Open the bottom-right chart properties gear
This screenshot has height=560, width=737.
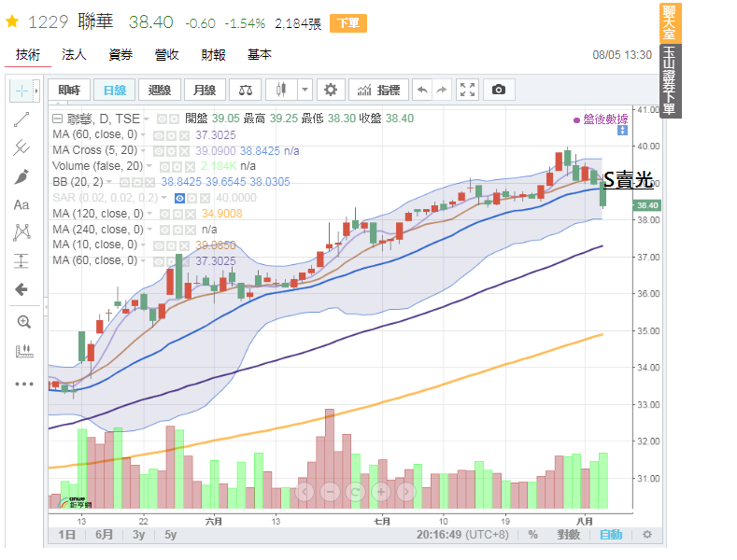(647, 534)
